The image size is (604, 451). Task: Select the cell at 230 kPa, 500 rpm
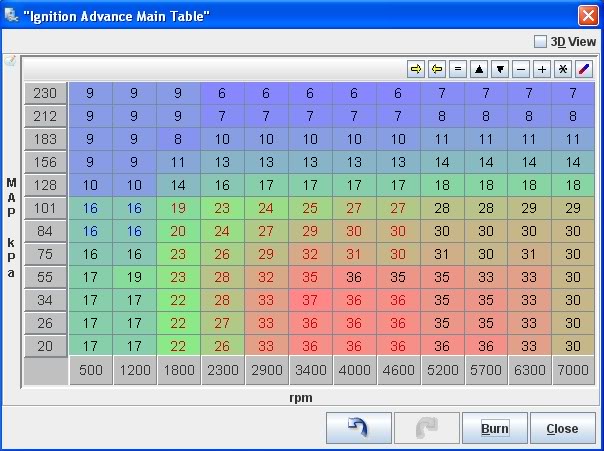(90, 93)
